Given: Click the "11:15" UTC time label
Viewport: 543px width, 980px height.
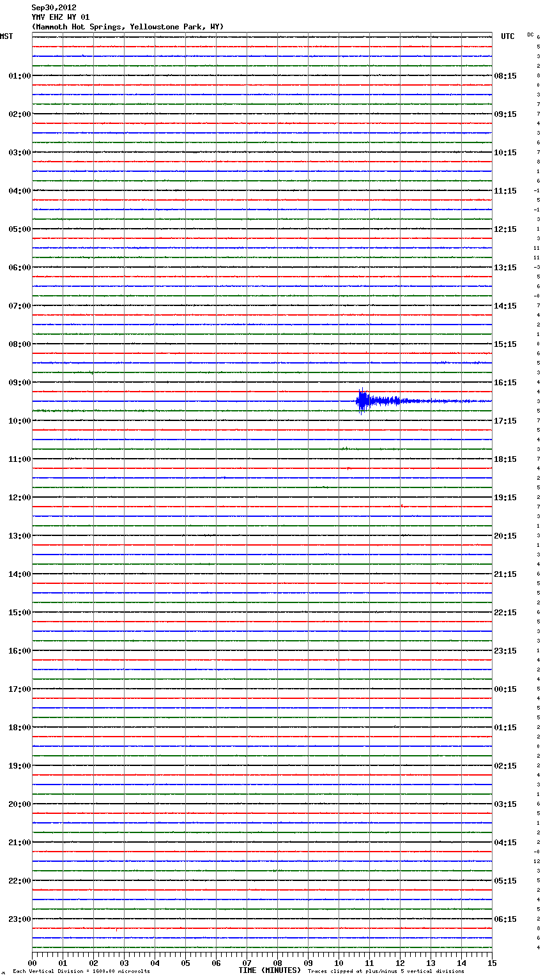Looking at the screenshot, I should (x=505, y=191).
